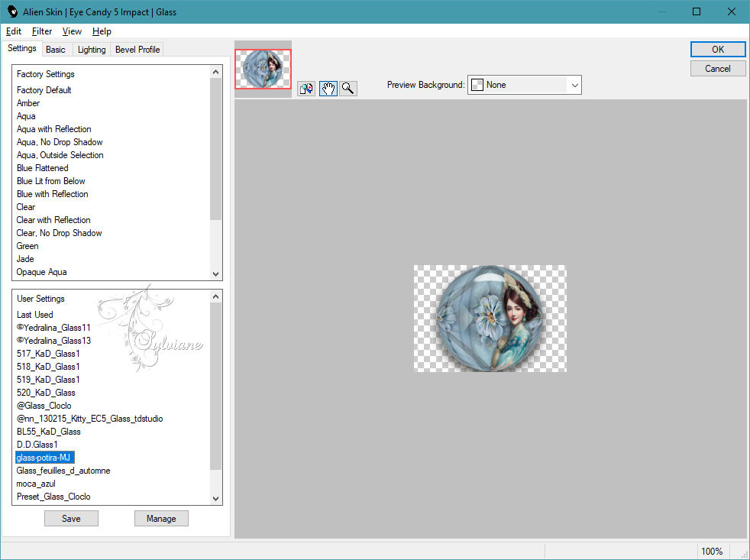Select the Green preset

click(27, 245)
